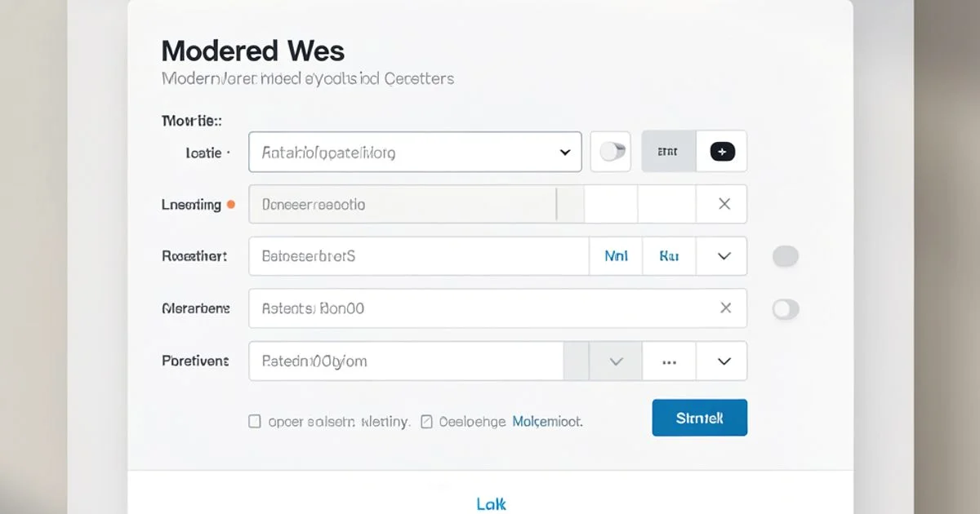Viewport: 980px width, 514px height.
Task: Expand the chevron in Roaethert row
Action: 724,256
